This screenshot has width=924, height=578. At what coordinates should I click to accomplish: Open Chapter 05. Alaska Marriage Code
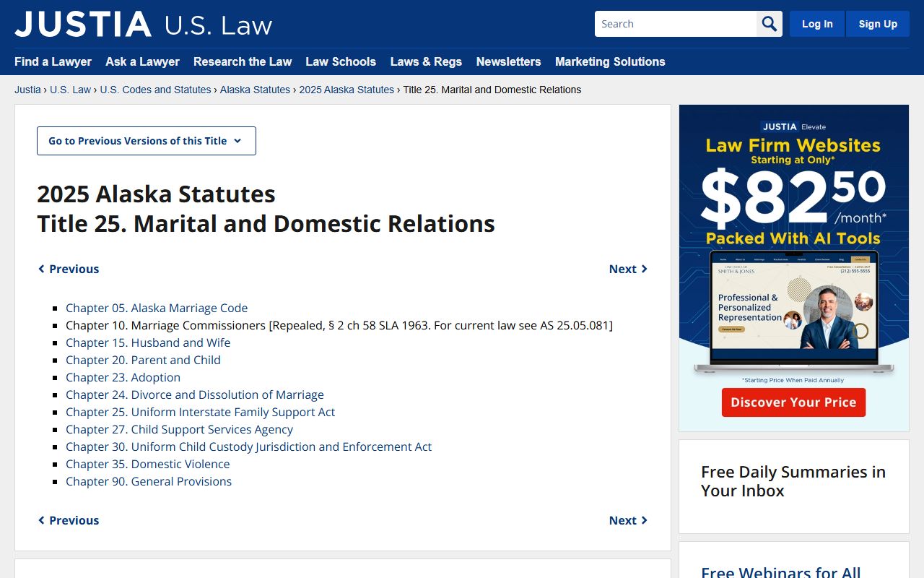pyautogui.click(x=157, y=308)
